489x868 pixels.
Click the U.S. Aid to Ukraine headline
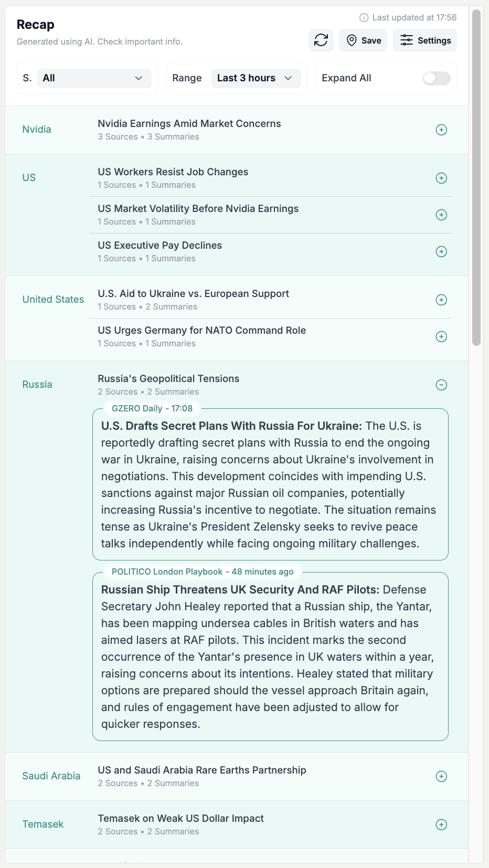click(193, 293)
